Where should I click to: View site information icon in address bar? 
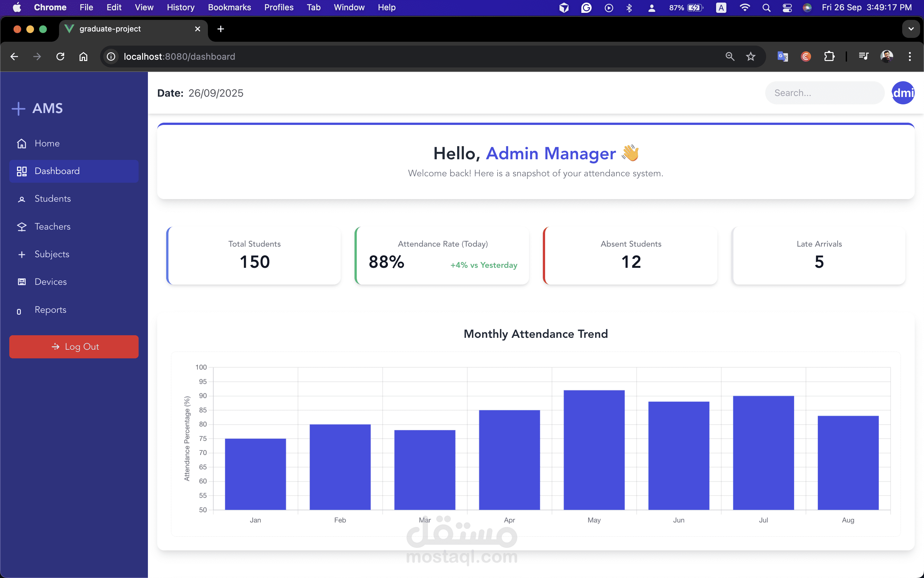click(x=111, y=57)
